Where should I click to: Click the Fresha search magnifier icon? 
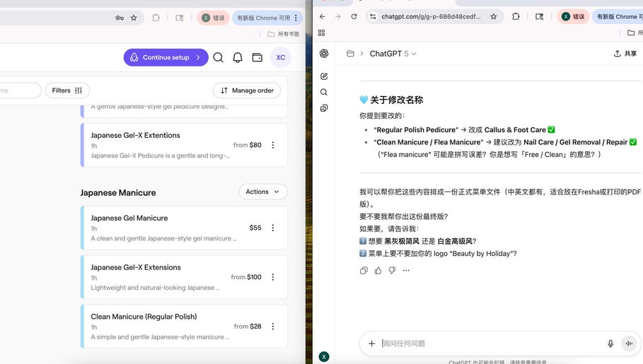coord(219,58)
